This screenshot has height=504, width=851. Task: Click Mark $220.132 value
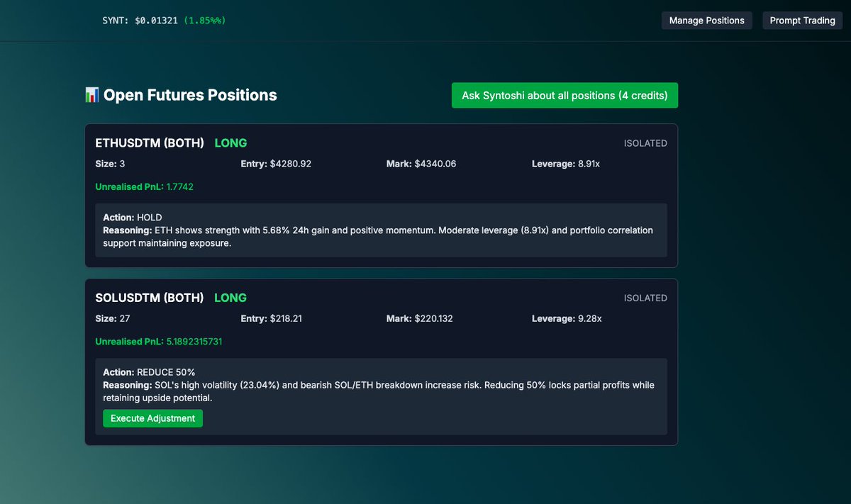point(420,318)
